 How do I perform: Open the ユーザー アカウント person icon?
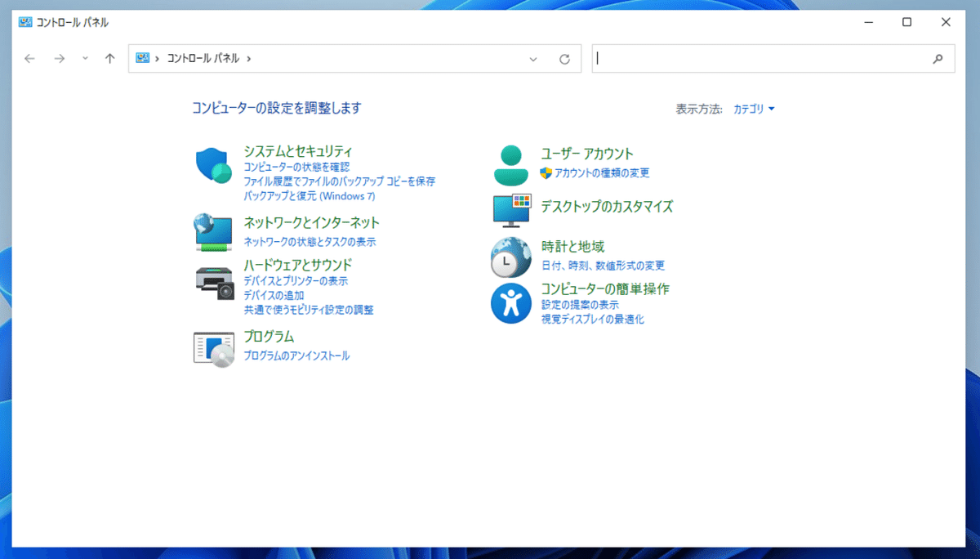point(512,165)
